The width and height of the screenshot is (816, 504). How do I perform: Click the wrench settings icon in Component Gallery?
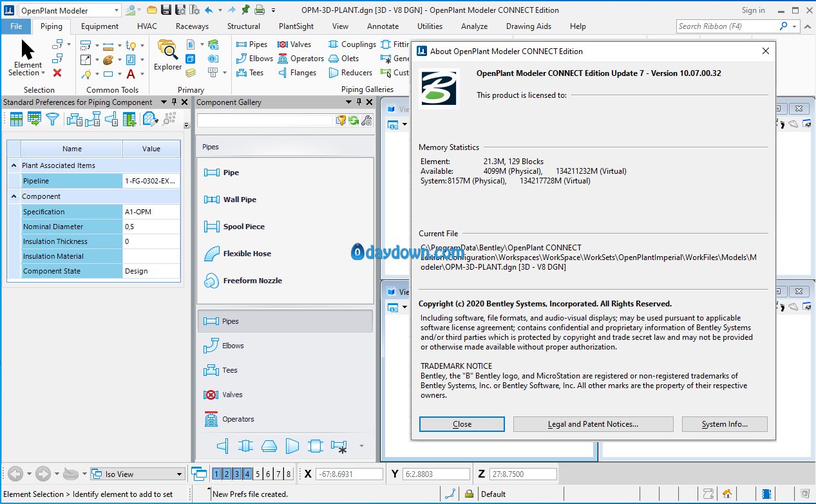[366, 120]
